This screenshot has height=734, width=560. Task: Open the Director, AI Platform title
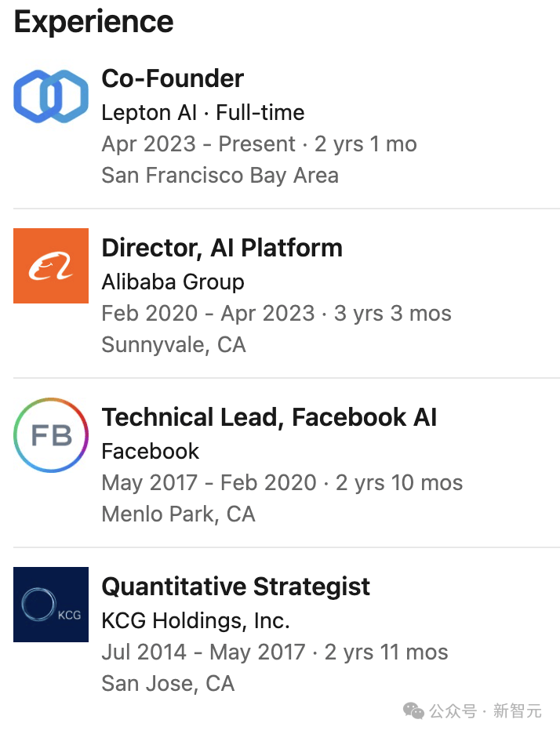[x=222, y=248]
